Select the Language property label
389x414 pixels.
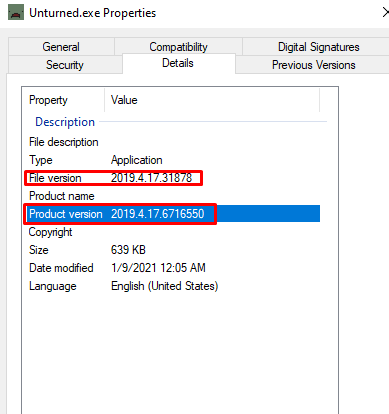point(53,286)
